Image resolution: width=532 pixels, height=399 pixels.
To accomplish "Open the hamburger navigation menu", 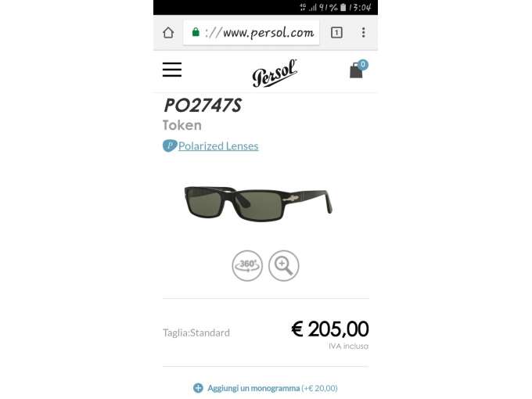I will click(172, 70).
